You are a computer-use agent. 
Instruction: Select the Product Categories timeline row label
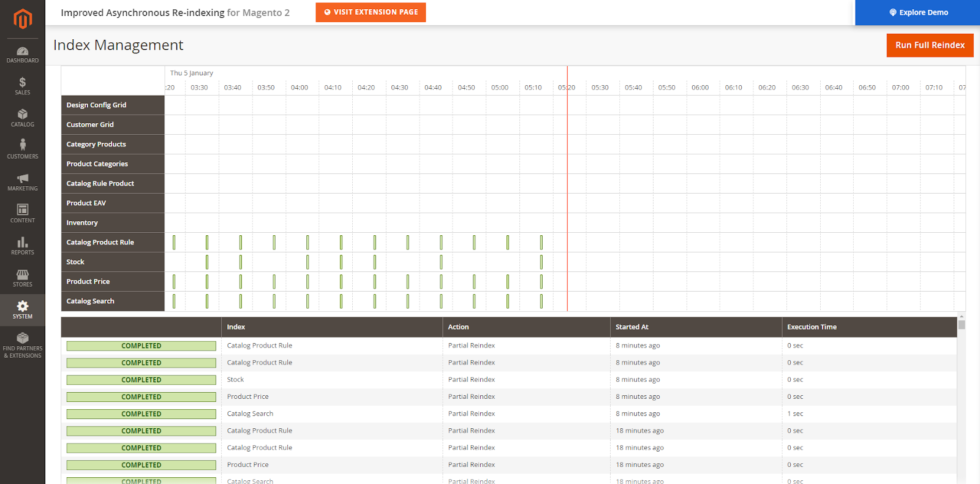pyautogui.click(x=113, y=164)
